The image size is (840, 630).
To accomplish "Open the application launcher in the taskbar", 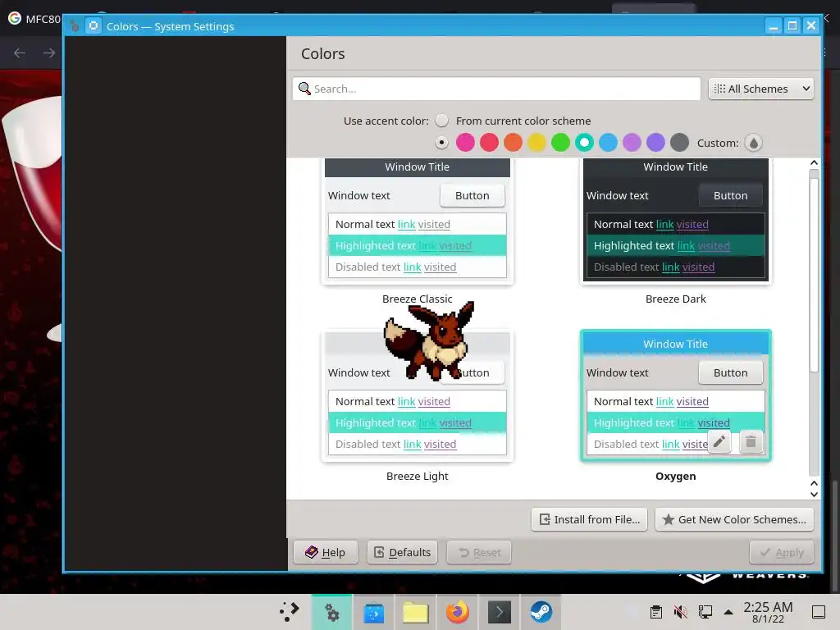I will coord(290,612).
